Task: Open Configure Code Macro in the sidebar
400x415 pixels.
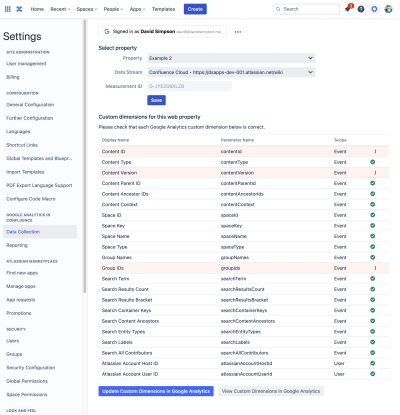Action: [x=31, y=199]
